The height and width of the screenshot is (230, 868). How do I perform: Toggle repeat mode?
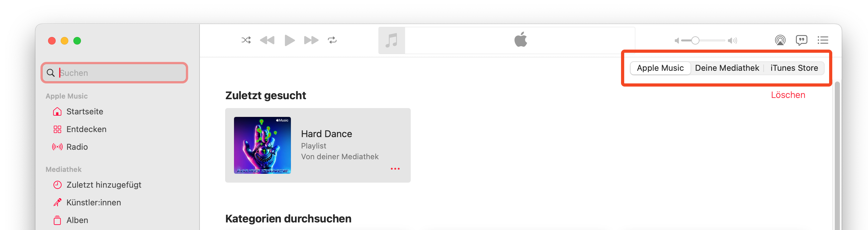[332, 40]
